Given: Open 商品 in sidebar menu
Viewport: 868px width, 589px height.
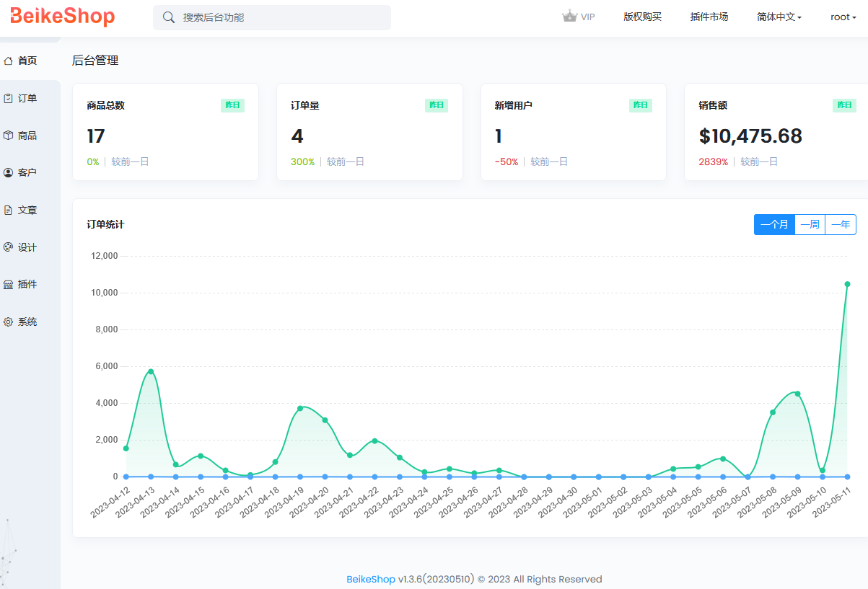Looking at the screenshot, I should [27, 136].
